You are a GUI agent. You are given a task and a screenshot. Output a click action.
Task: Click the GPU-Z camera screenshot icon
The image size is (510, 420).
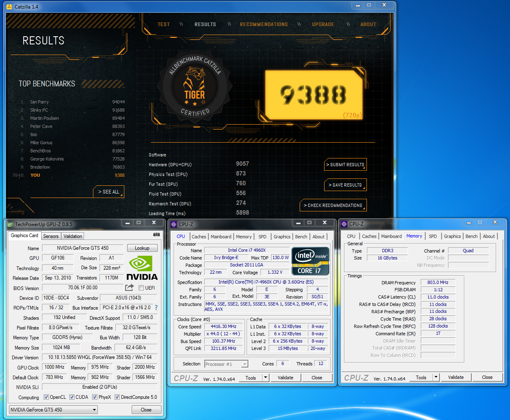(156, 235)
